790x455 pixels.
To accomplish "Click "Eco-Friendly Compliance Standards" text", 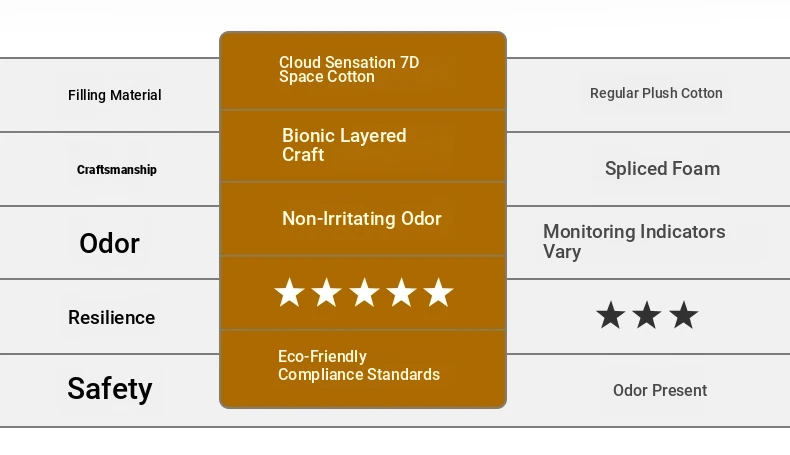I will click(359, 365).
